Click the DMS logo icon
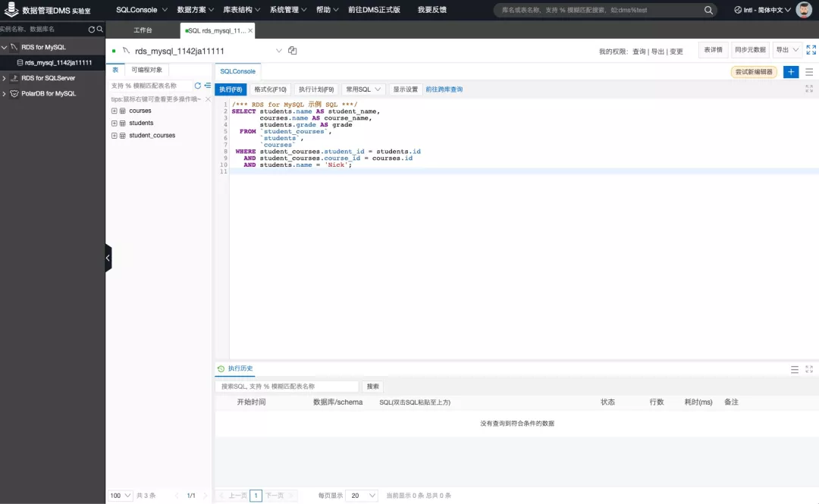The width and height of the screenshot is (819, 504). pyautogui.click(x=11, y=9)
